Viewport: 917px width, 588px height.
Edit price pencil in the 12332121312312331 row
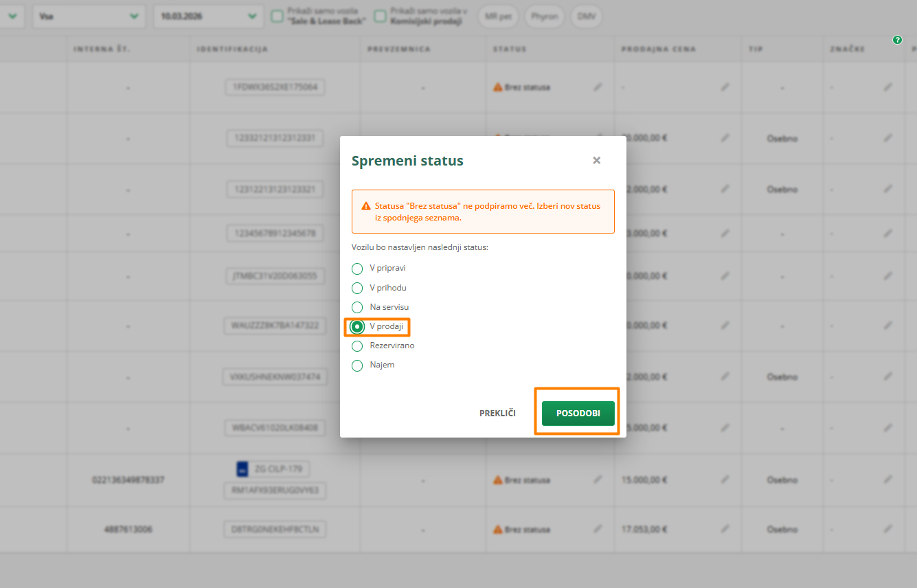(725, 138)
